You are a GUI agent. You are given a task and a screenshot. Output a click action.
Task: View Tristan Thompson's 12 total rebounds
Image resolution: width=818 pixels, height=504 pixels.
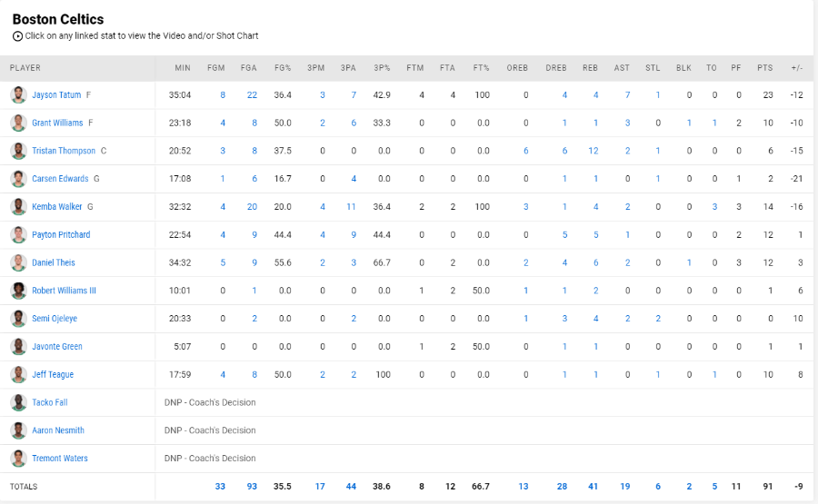(x=594, y=151)
